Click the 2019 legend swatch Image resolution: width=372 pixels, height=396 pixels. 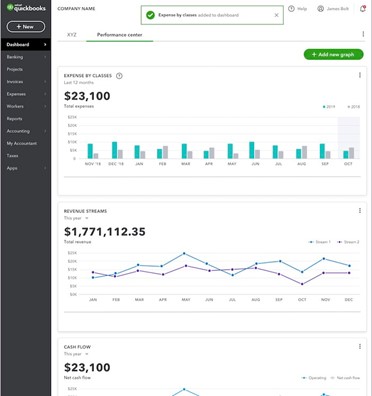pos(324,107)
